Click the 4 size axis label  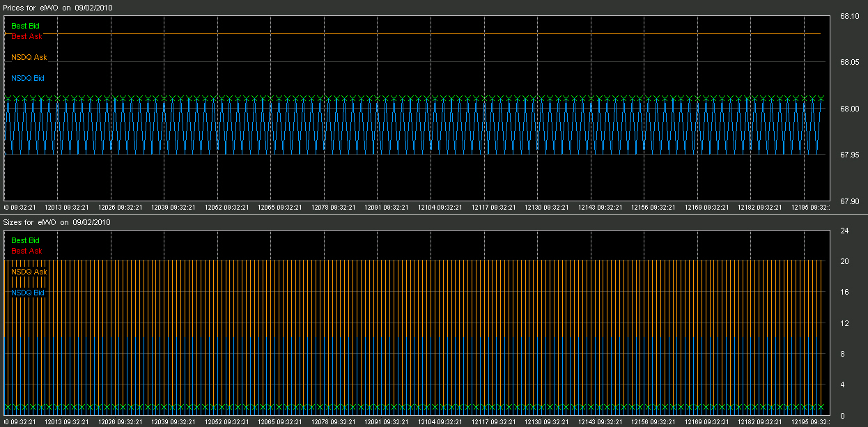[x=844, y=385]
